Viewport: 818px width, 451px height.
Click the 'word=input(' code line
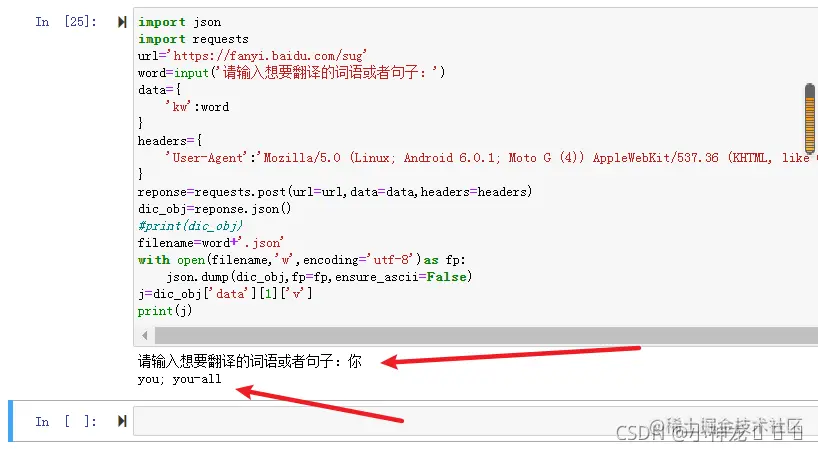tap(292, 72)
